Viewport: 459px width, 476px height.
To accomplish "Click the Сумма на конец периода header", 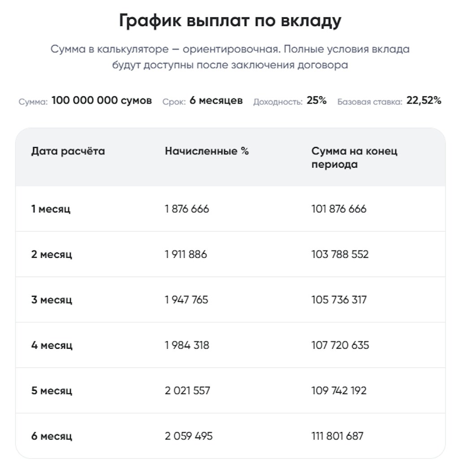I will [x=354, y=157].
